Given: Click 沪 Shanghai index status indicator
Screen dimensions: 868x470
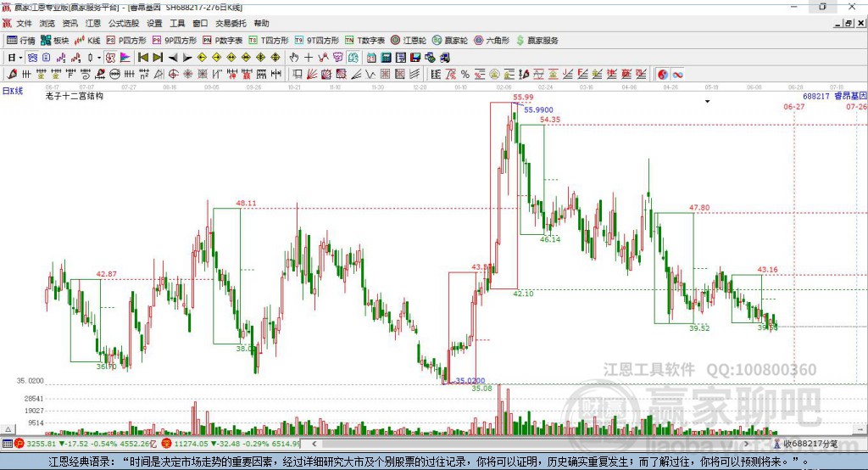Looking at the screenshot, I should click(x=19, y=444).
